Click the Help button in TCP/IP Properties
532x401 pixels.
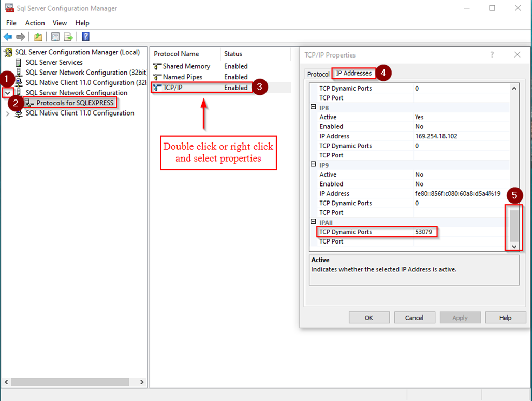506,317
